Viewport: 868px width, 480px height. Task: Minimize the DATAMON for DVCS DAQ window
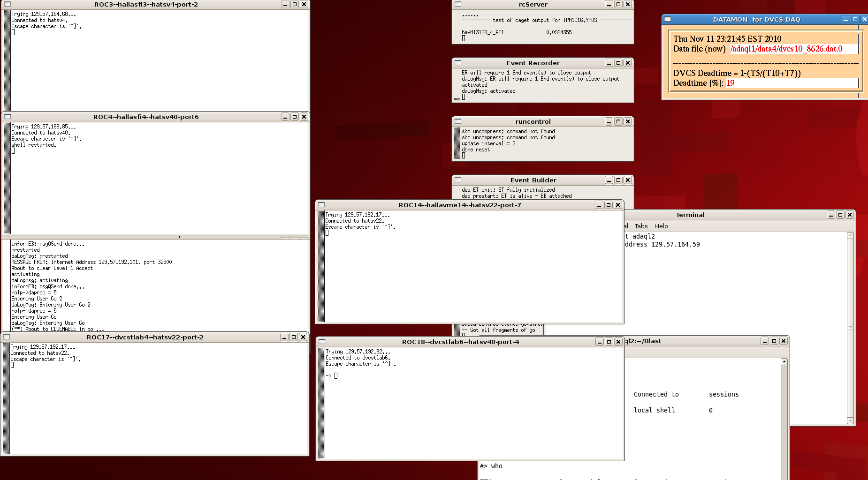[846, 19]
